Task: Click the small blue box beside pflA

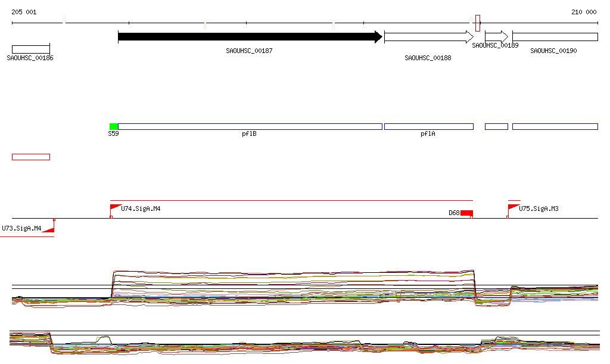Action: coord(496,126)
